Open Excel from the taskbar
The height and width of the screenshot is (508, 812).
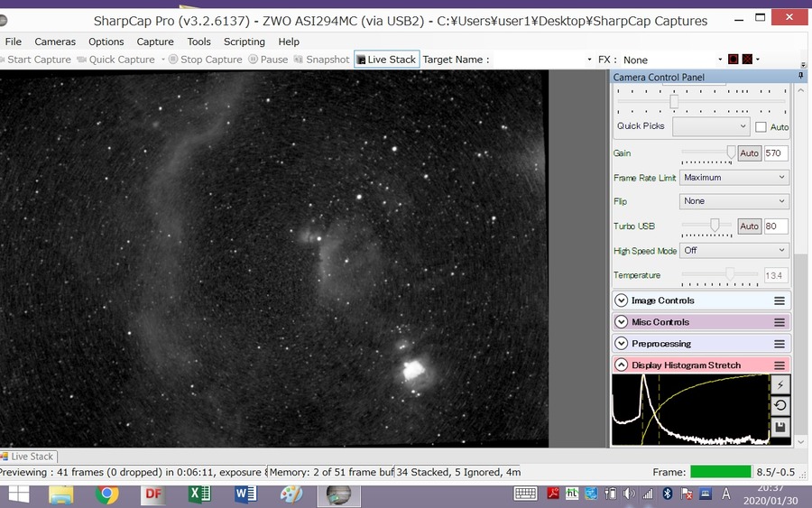199,494
